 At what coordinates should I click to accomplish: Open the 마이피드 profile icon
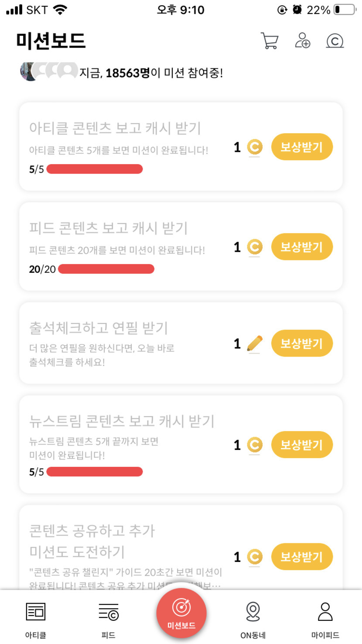point(325,611)
